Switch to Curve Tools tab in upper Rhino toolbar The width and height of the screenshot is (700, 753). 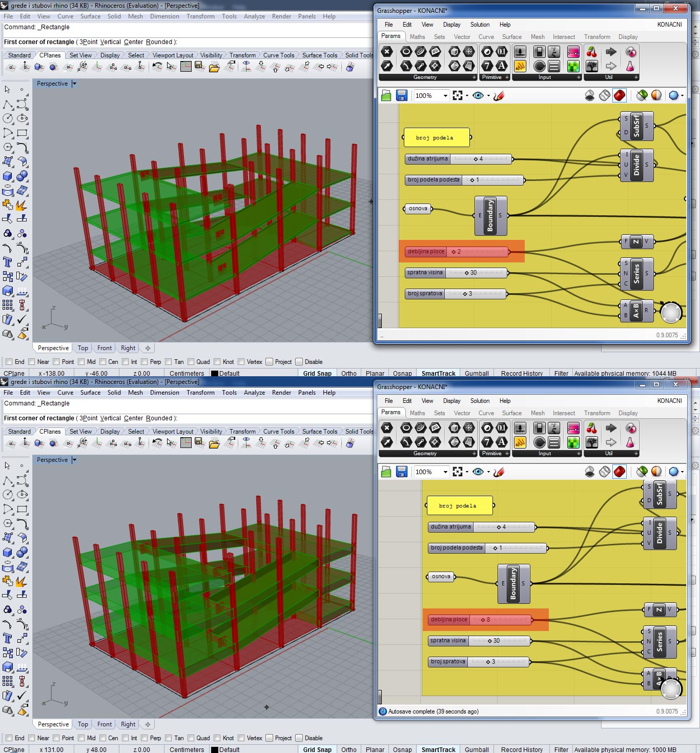coord(279,55)
